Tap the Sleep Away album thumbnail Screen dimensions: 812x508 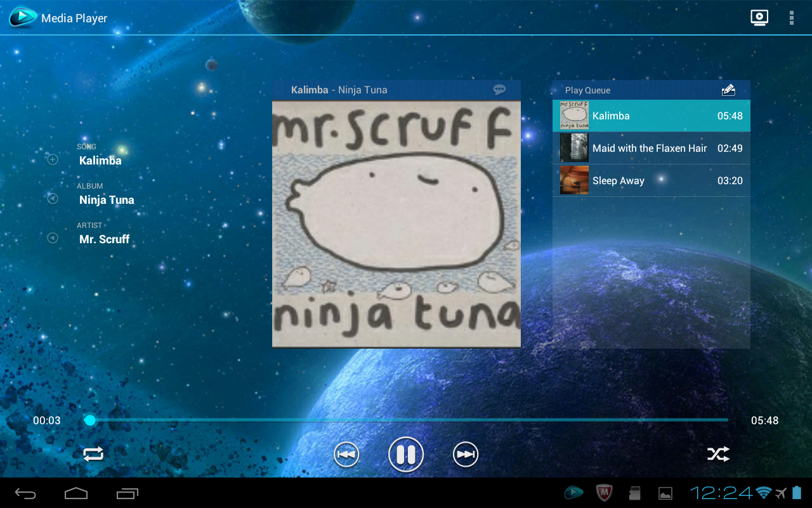574,180
